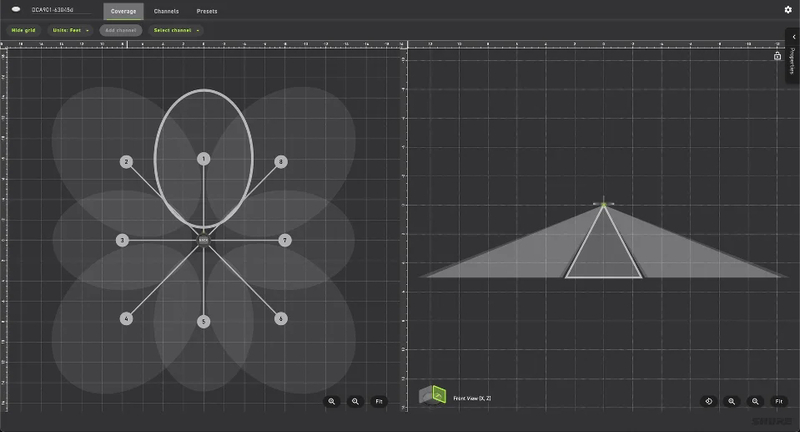Select the microphone array center icon
Screen dimensions: 800x432
click(203, 240)
